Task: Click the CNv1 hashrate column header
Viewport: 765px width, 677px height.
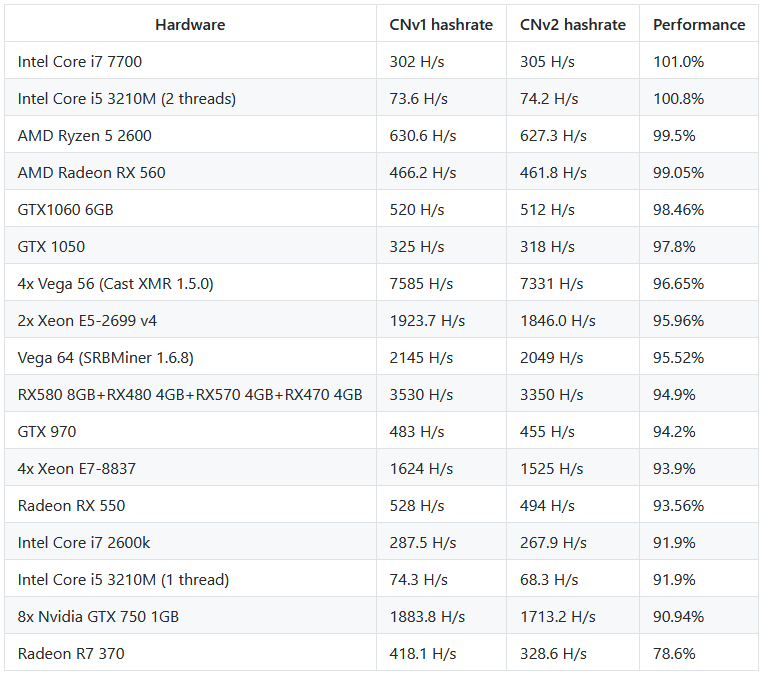Action: pyautogui.click(x=441, y=24)
